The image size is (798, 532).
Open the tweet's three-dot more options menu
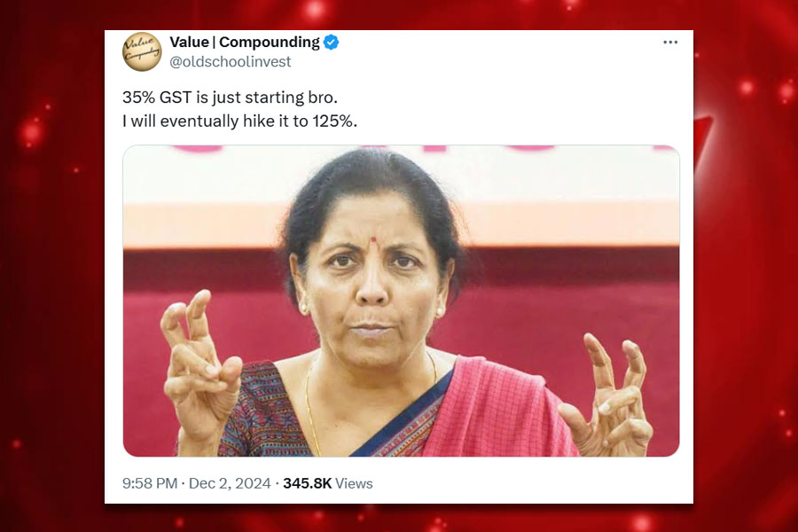(670, 43)
